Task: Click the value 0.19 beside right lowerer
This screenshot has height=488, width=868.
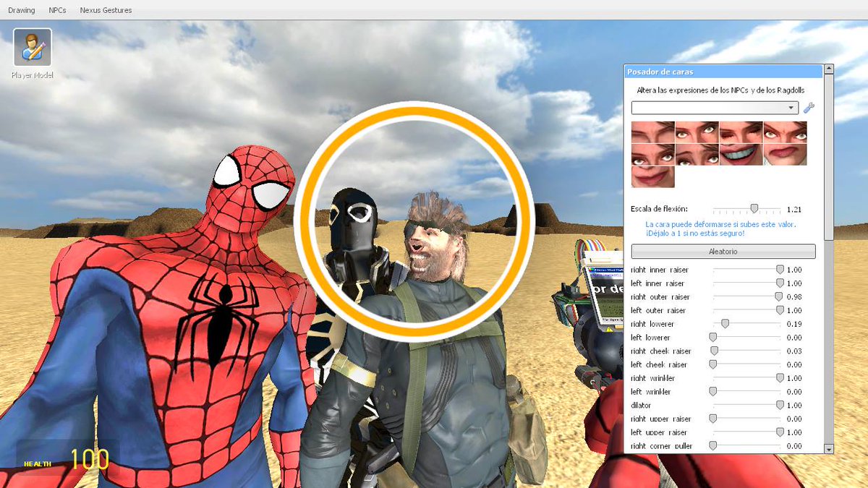Action: [x=794, y=324]
